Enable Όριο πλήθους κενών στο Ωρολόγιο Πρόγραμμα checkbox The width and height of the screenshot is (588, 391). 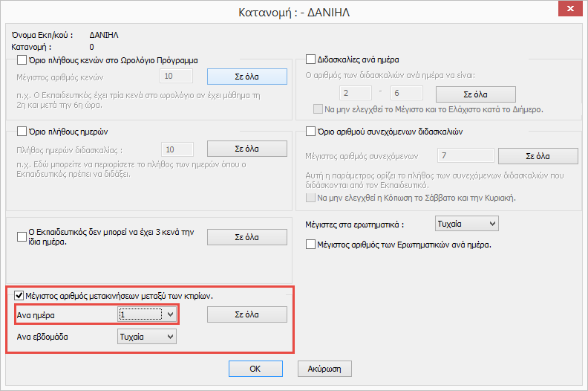click(22, 60)
